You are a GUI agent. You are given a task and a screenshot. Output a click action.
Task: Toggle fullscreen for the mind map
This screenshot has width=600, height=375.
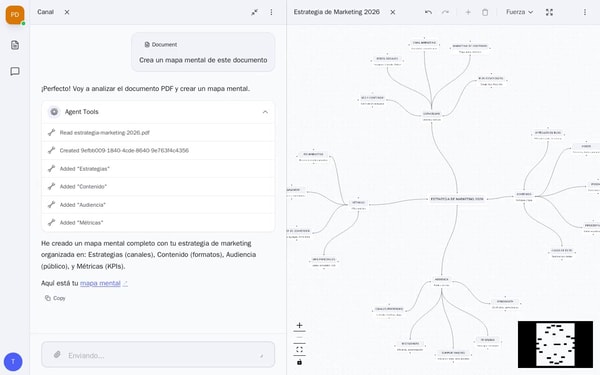click(549, 12)
